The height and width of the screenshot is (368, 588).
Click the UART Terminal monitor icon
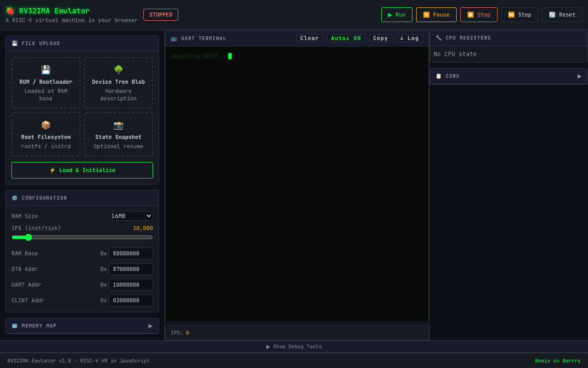pos(174,38)
